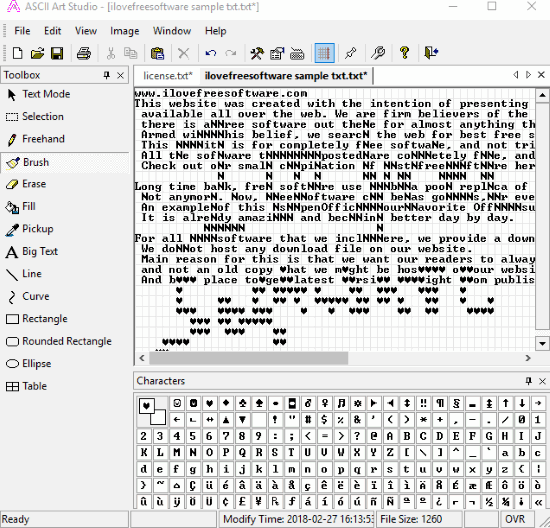550x528 pixels.
Task: Activate the Brush tool
Action: point(65,163)
